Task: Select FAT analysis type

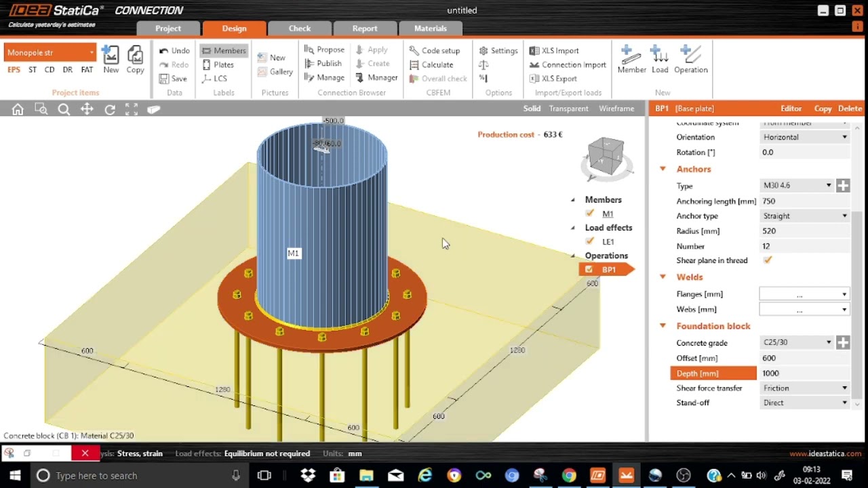Action: pos(87,70)
